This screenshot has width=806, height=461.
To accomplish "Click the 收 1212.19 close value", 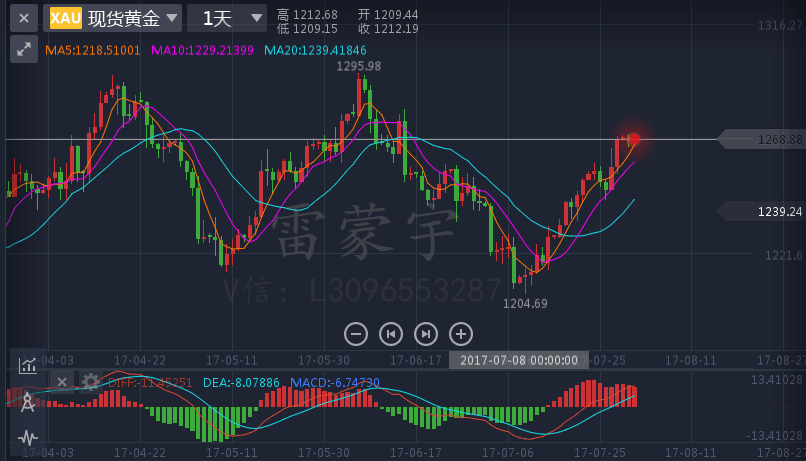I will [x=388, y=29].
